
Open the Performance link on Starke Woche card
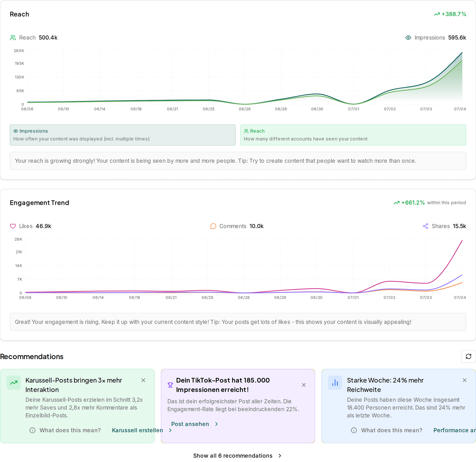[x=454, y=430]
